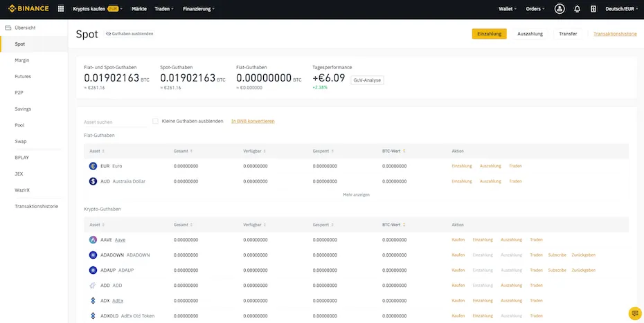Click the ADXOLD coin icon
644x323 pixels.
pyautogui.click(x=93, y=315)
